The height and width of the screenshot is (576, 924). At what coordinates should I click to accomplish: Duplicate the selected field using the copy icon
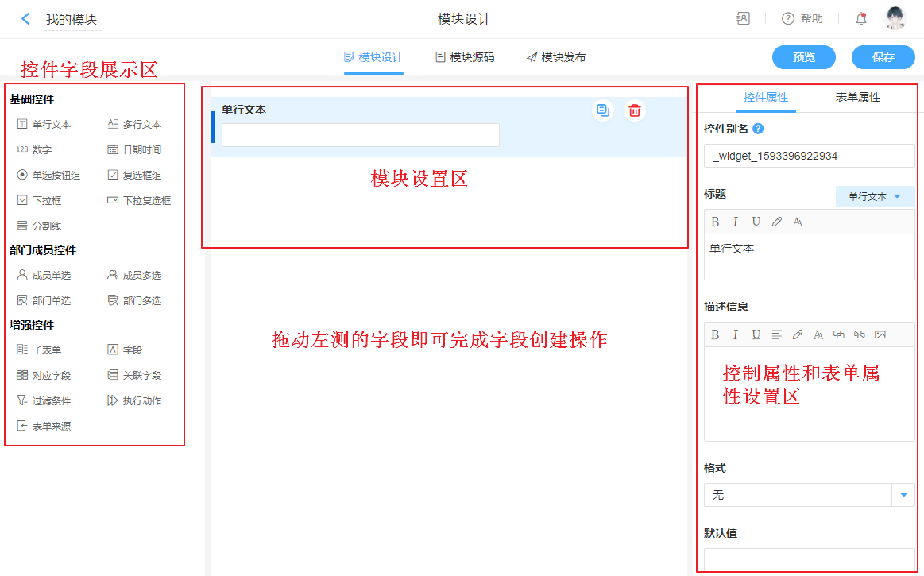coord(603,110)
